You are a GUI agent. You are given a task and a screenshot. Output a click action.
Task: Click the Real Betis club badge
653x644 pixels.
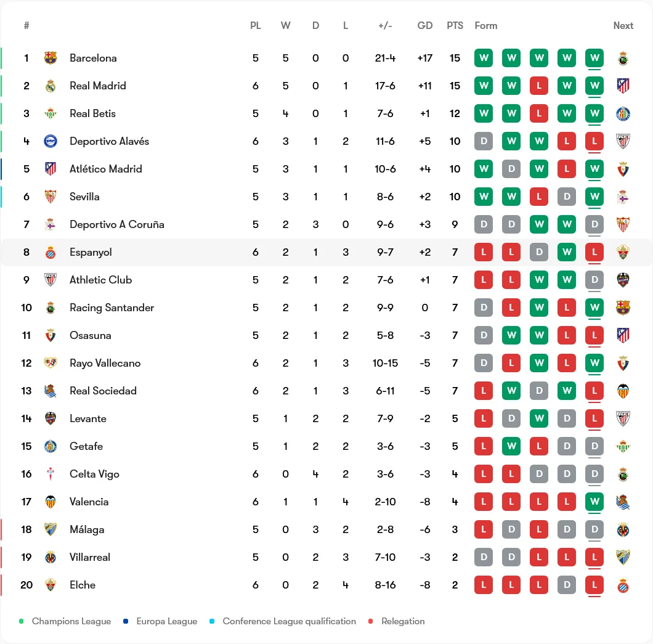(51, 113)
